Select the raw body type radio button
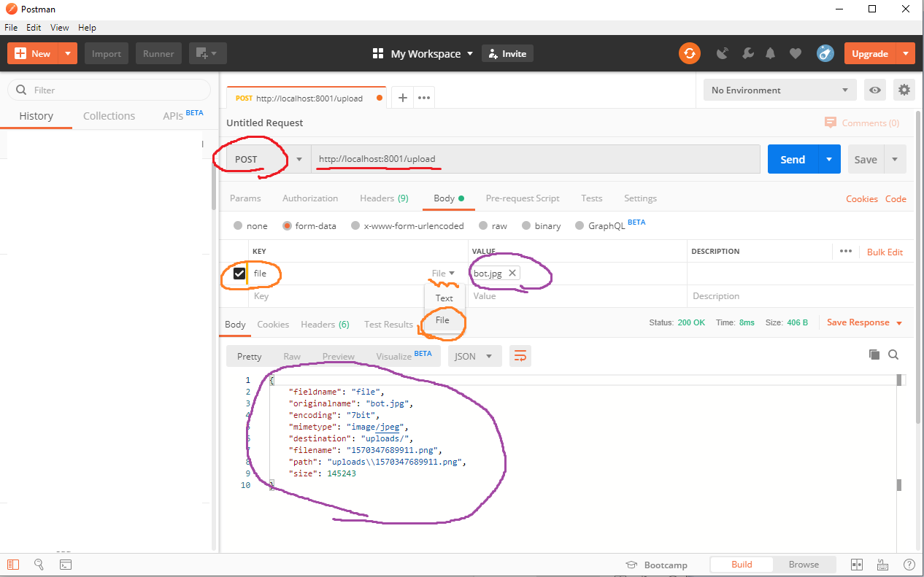The image size is (924, 577). [482, 225]
